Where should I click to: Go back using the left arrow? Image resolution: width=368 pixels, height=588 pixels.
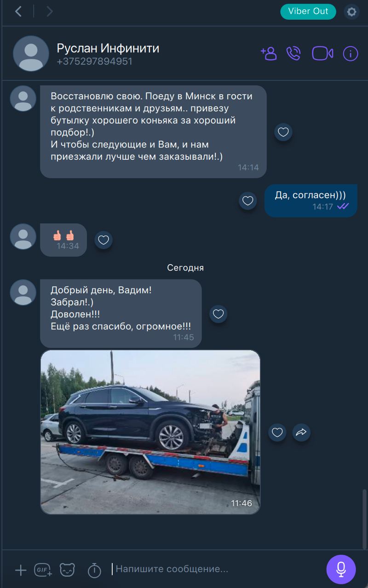pyautogui.click(x=18, y=11)
